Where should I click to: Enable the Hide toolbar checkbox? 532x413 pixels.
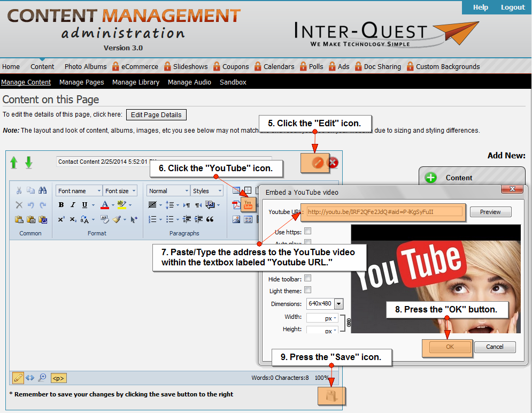307,279
